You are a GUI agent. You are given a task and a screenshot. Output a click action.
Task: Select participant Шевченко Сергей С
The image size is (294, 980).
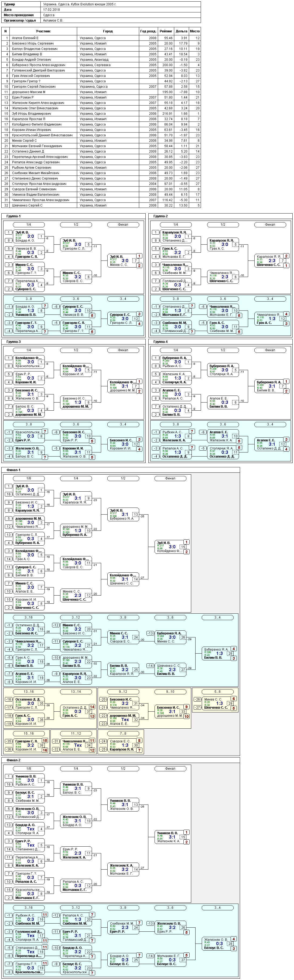click(x=27, y=205)
